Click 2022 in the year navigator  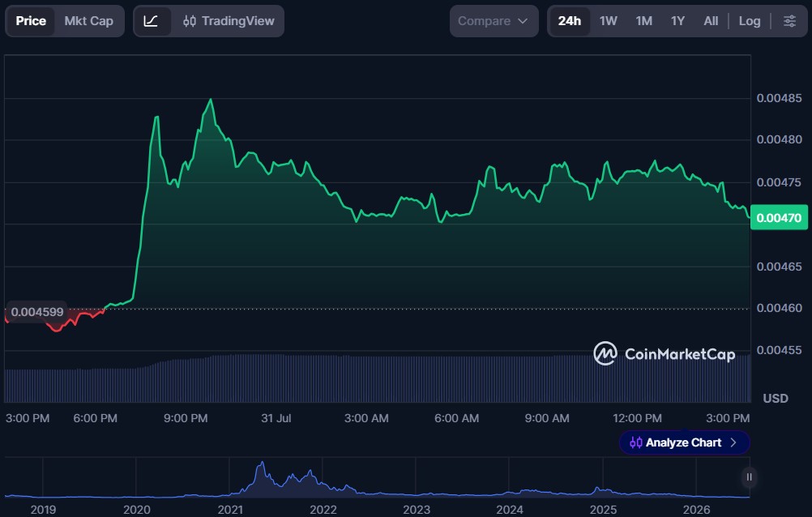323,510
